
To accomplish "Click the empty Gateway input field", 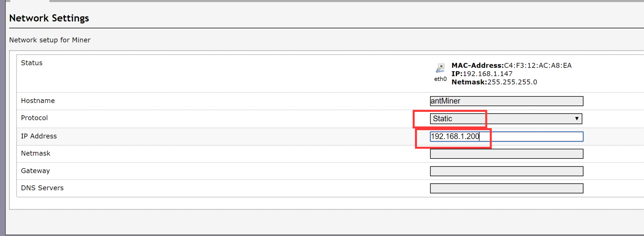I will pyautogui.click(x=506, y=171).
